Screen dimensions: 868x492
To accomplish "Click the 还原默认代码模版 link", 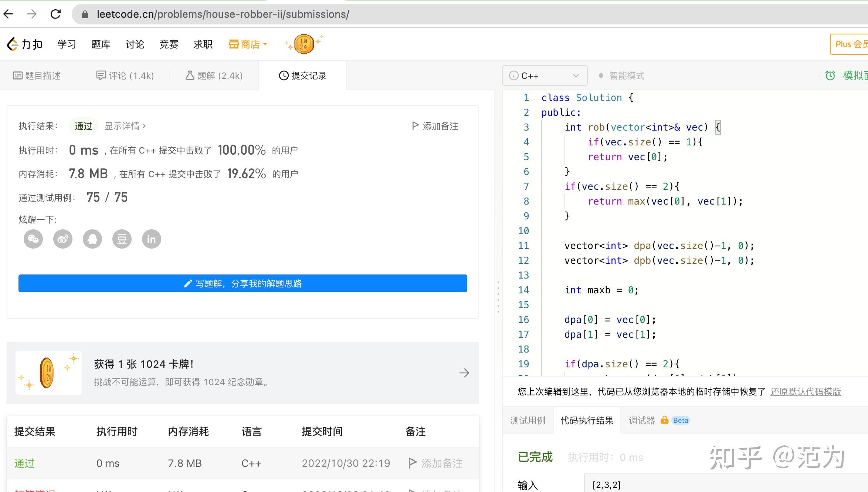I will 806,392.
